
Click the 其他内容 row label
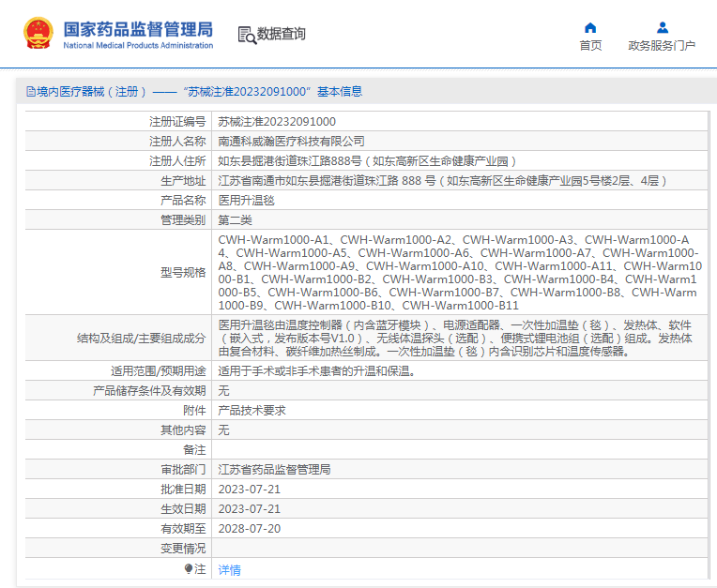[183, 430]
